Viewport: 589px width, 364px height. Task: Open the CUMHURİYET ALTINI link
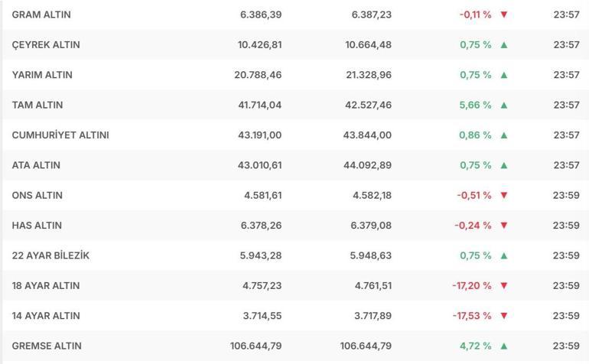60,135
